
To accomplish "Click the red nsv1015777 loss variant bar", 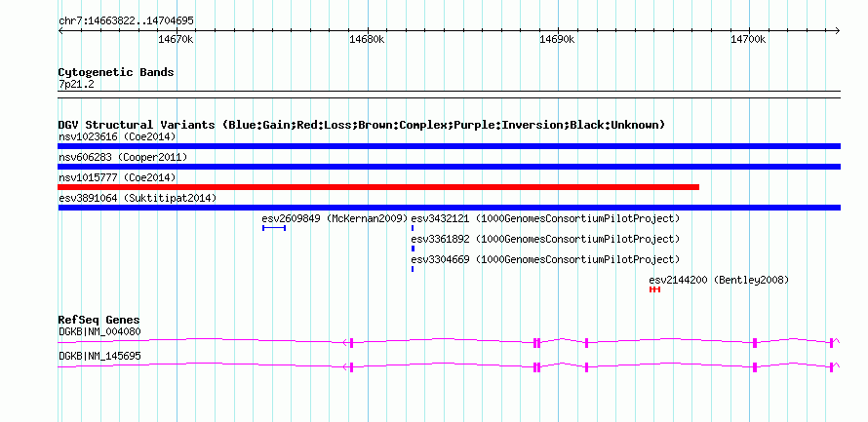I will pos(378,187).
